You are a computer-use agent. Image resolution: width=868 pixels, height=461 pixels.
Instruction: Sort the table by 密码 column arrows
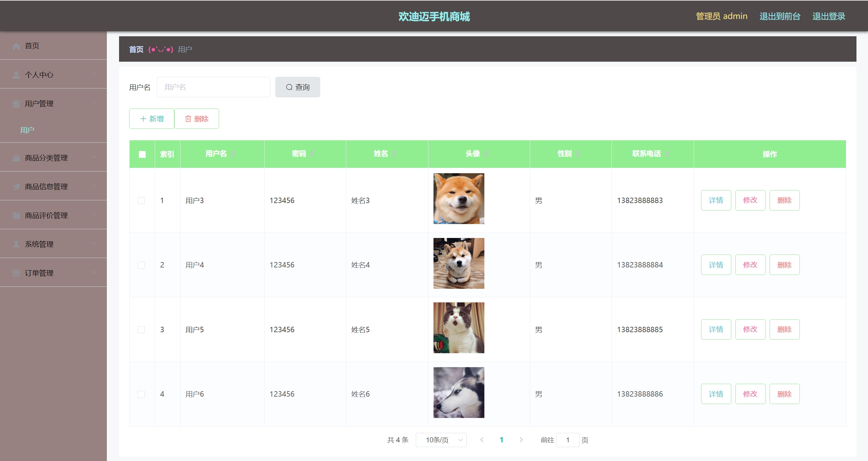coord(312,154)
